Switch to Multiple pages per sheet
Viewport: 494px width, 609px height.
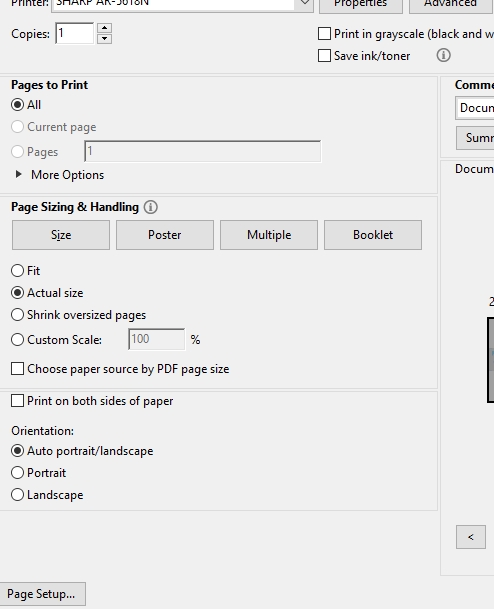pyautogui.click(x=269, y=235)
